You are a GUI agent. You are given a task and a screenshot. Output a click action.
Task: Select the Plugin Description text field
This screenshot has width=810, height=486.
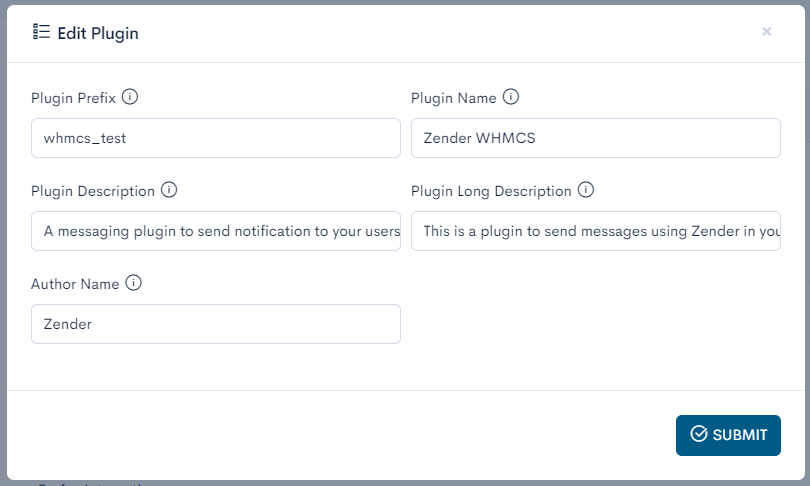click(x=216, y=231)
